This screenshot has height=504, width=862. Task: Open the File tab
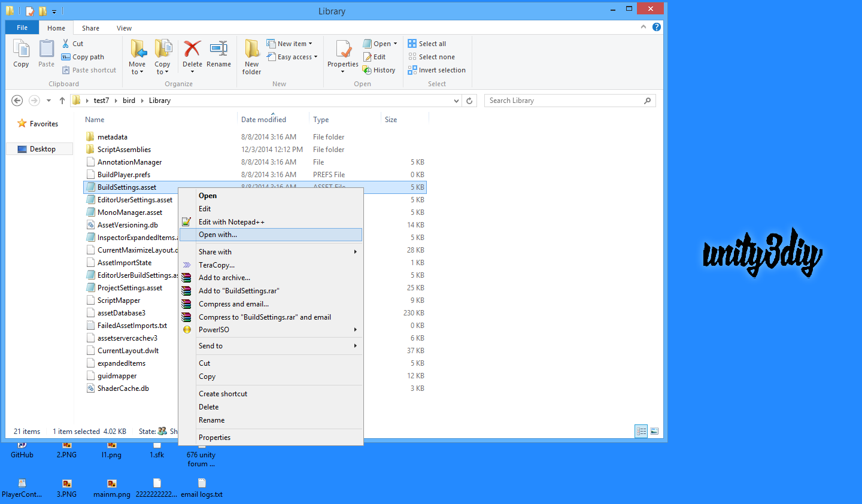coord(22,28)
